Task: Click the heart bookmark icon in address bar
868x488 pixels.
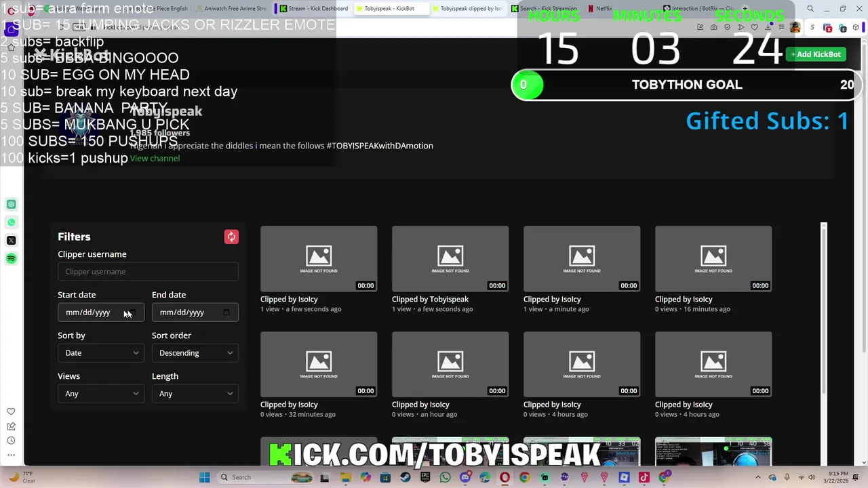Action: tap(755, 28)
